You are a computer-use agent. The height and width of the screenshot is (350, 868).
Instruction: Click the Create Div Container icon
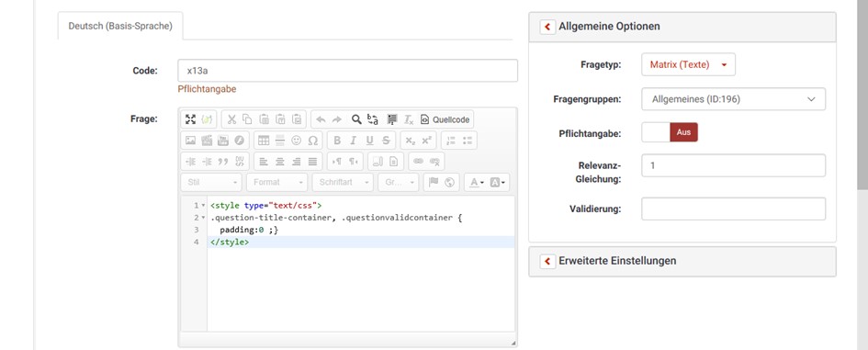pyautogui.click(x=240, y=161)
